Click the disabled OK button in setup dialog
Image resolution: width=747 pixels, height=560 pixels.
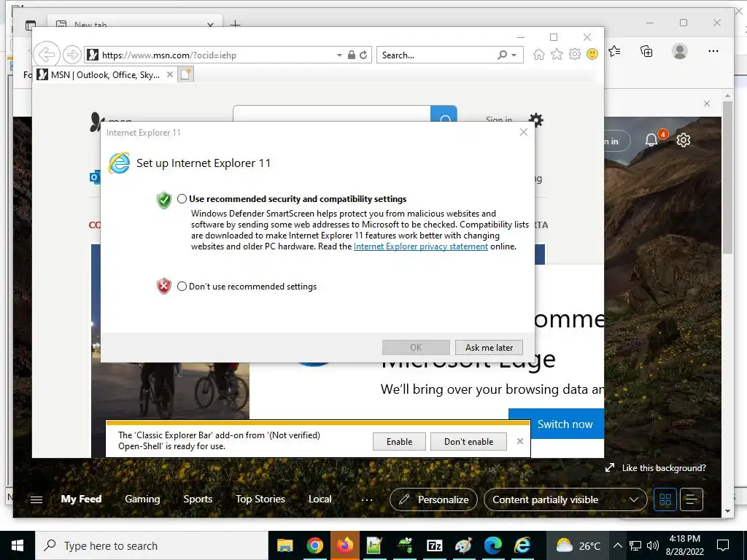[416, 348]
